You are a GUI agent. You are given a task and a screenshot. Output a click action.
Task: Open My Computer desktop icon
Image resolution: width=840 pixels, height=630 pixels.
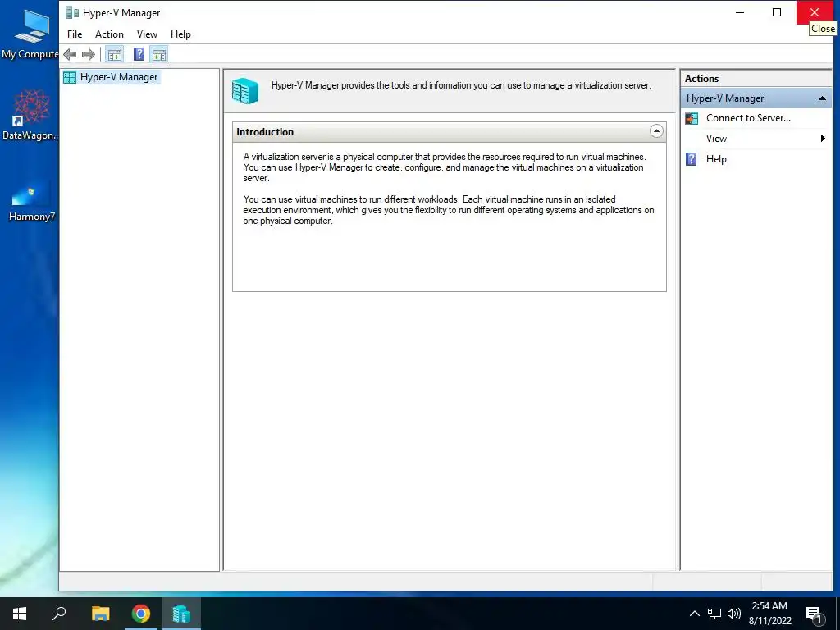coord(30,34)
